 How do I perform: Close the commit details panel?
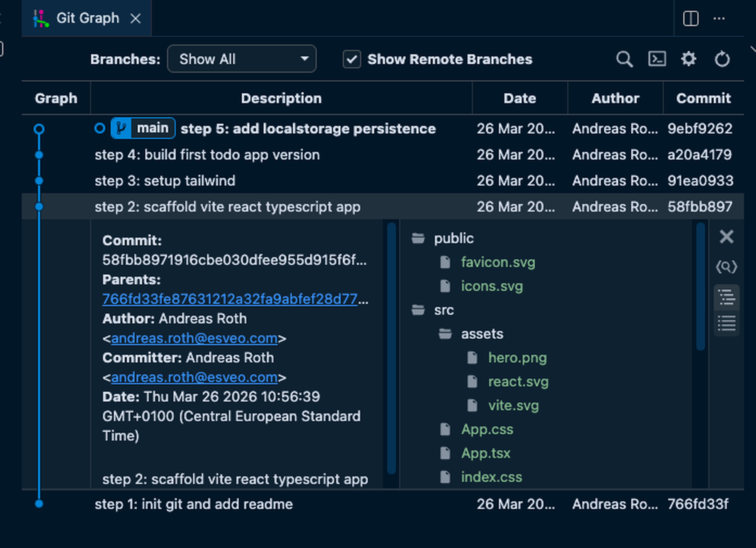pos(727,237)
